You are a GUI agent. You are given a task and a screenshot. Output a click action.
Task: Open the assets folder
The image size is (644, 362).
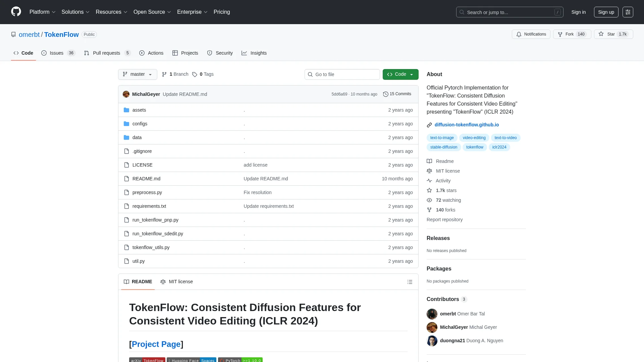(x=139, y=110)
